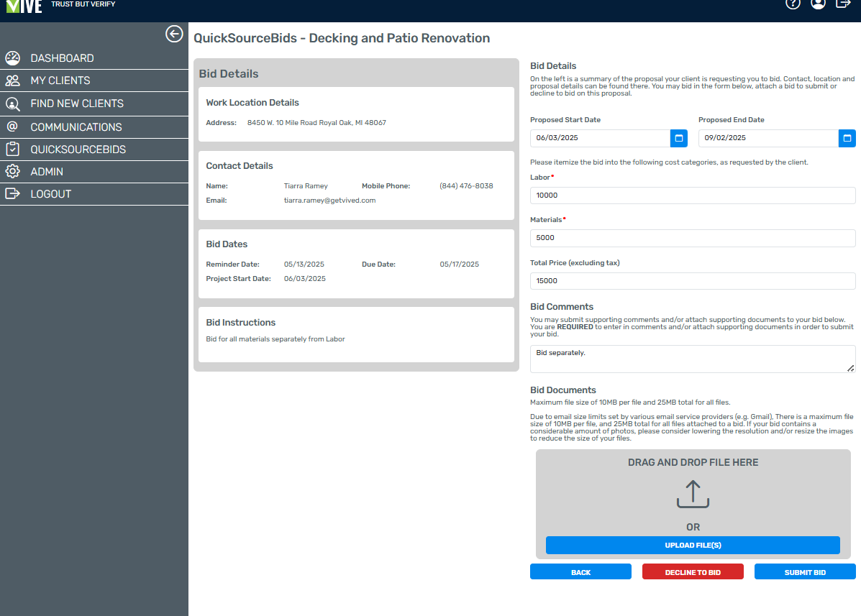Click the Upload File(s) button
The width and height of the screenshot is (861, 616).
[x=693, y=546]
